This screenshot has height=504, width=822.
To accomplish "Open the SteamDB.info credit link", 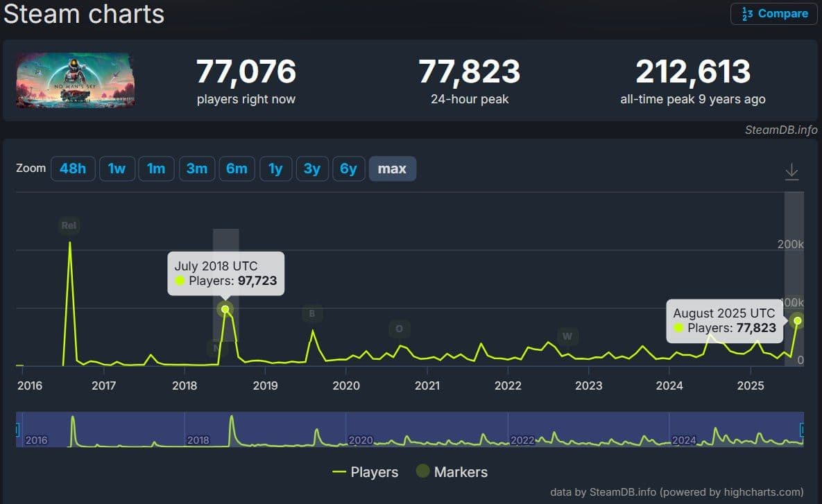I will (781, 130).
